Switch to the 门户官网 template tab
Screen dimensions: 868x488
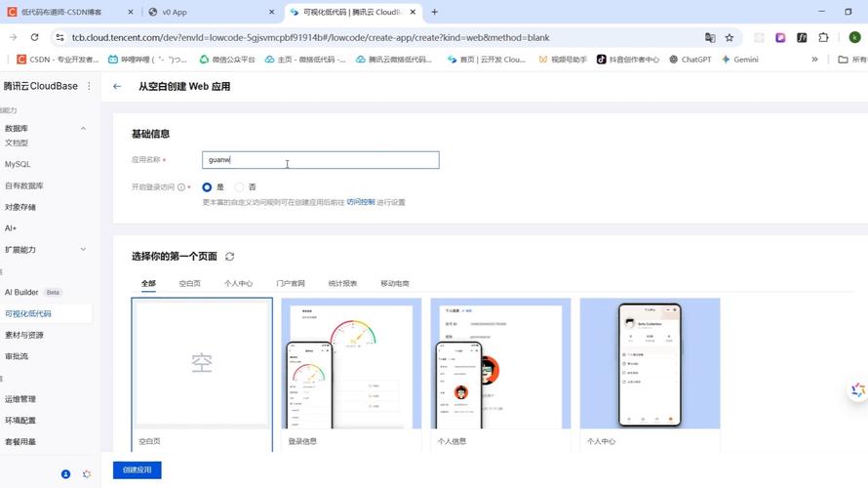pos(291,283)
